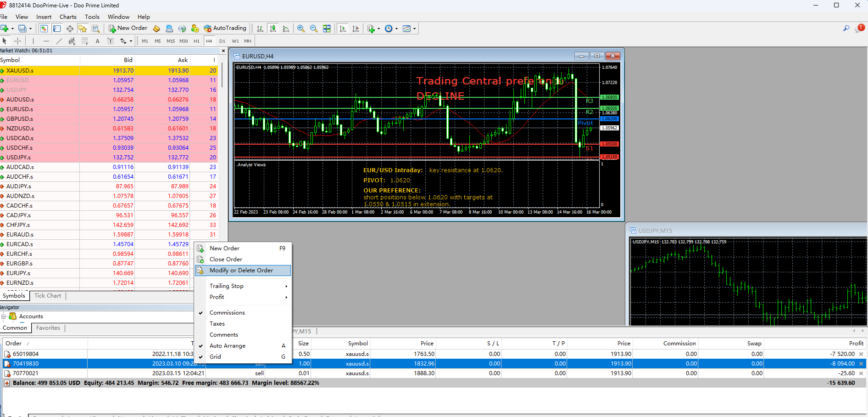Click the Tile Windows icon

tap(327, 28)
